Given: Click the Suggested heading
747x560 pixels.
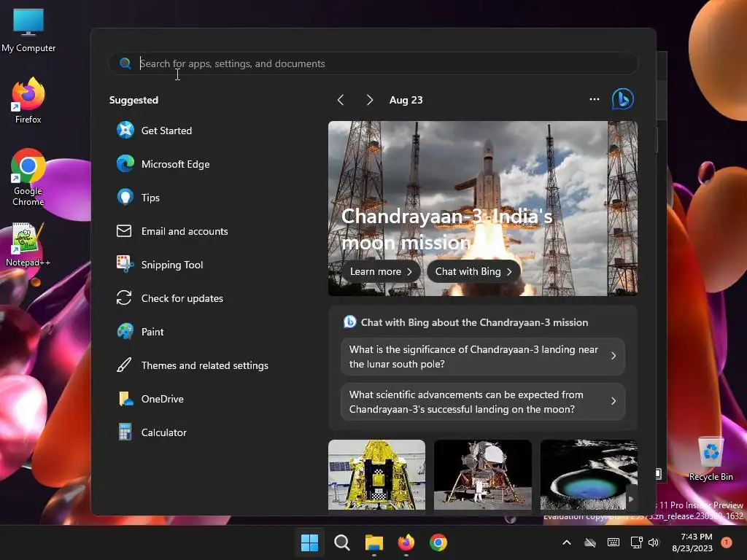Looking at the screenshot, I should tap(133, 100).
